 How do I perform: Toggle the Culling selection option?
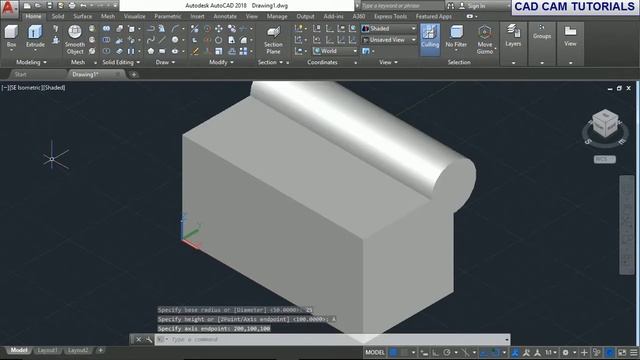(430, 40)
